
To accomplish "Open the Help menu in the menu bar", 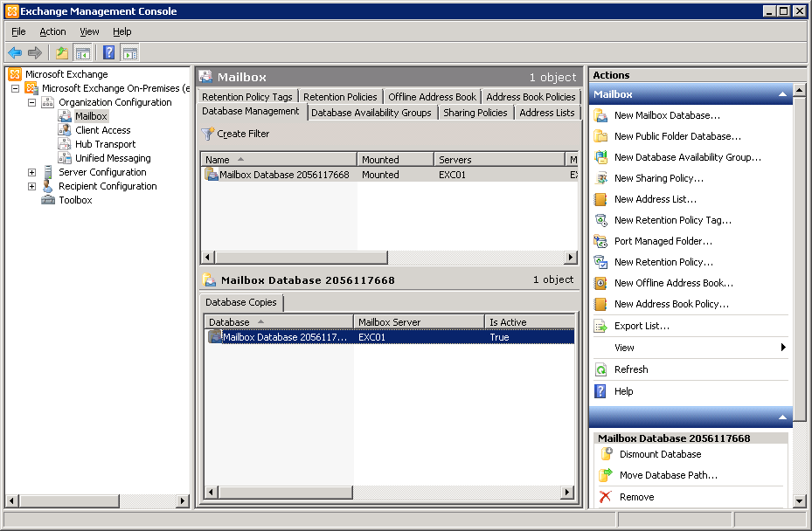I will click(122, 31).
